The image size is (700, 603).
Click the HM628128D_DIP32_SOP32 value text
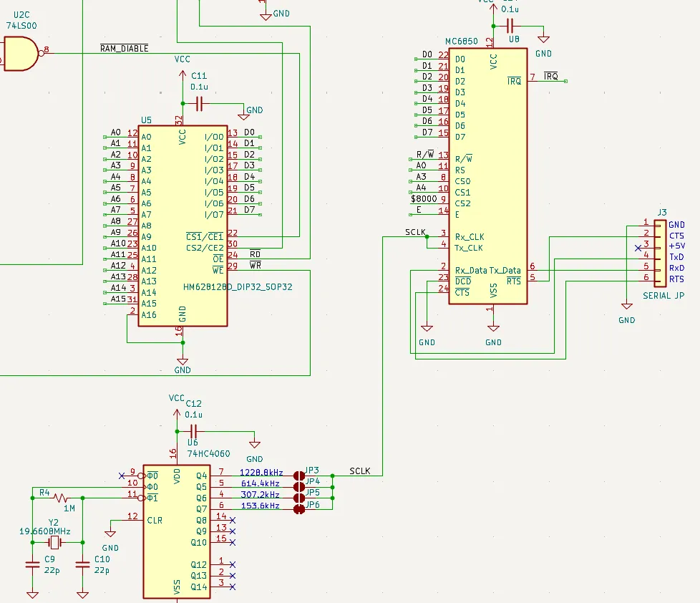(238, 286)
